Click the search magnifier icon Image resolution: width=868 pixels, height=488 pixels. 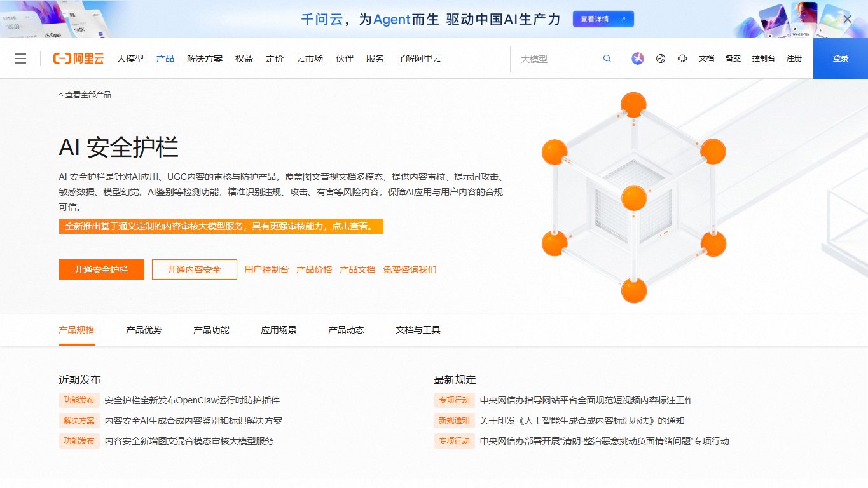(x=607, y=58)
